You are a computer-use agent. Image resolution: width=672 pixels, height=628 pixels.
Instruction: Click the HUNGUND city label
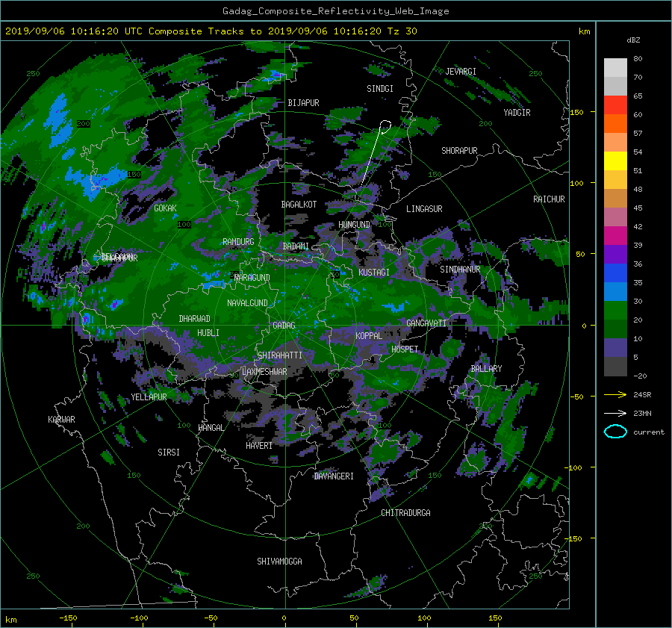354,225
